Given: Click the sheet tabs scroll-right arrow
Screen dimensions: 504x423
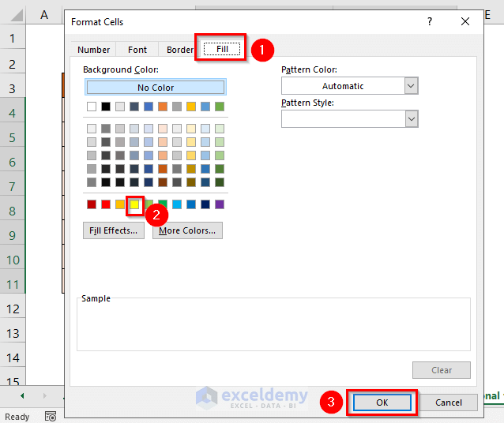Looking at the screenshot, I should (x=45, y=395).
